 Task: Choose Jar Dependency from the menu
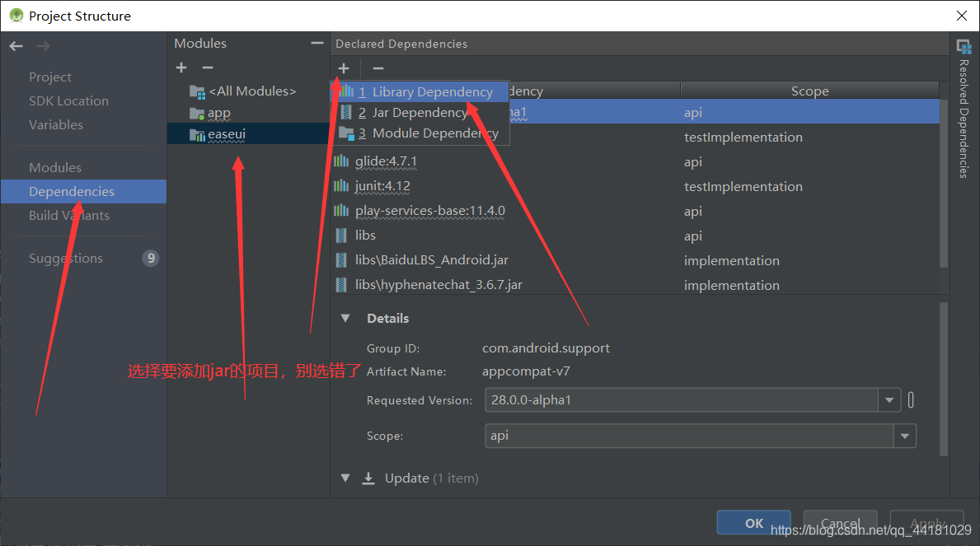click(419, 112)
